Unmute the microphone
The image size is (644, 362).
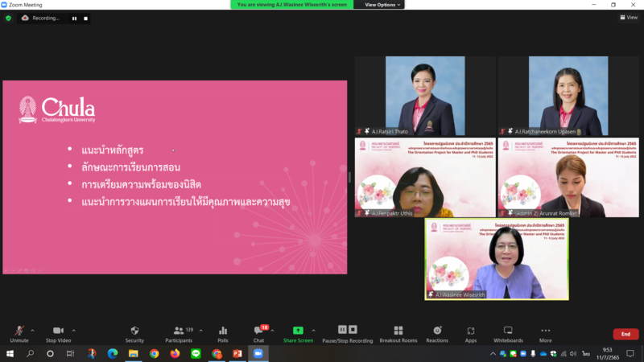coord(19,333)
